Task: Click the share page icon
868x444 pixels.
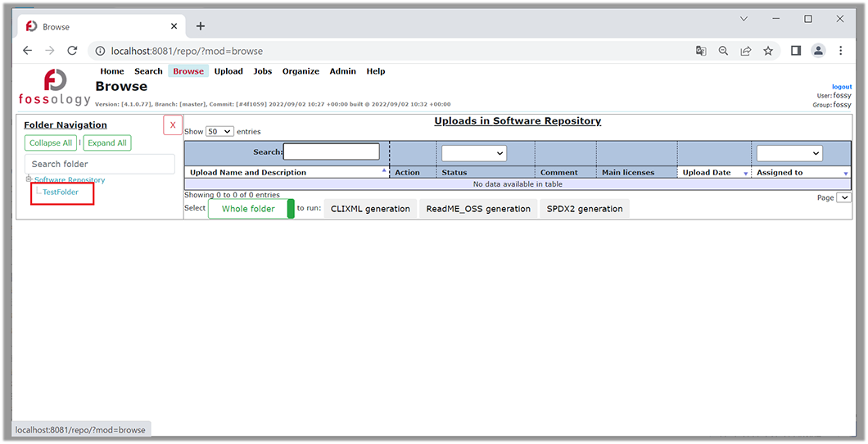Action: pyautogui.click(x=746, y=51)
